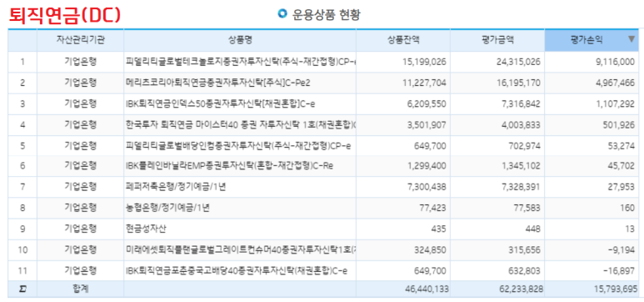Click valuation amount 448
This screenshot has width=644, height=302.
click(532, 229)
